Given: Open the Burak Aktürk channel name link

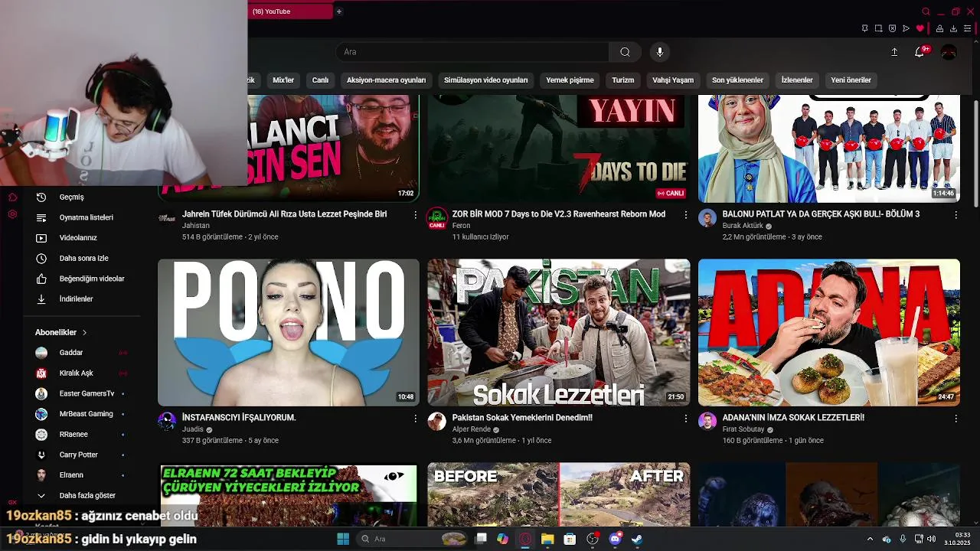Looking at the screenshot, I should 743,226.
